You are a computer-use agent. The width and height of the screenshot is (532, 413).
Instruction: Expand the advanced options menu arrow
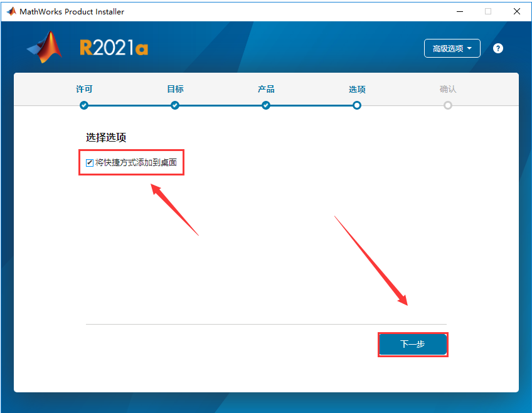[x=468, y=48]
